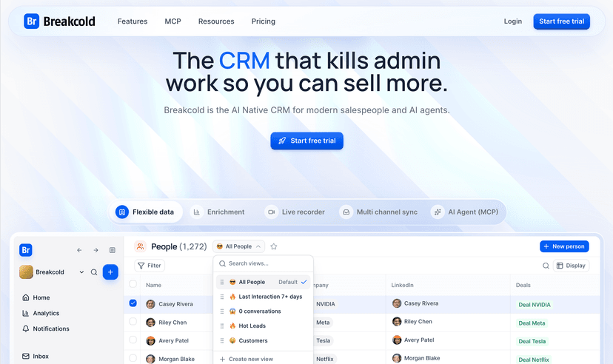The height and width of the screenshot is (364, 613).
Task: Select the Live recorder tab
Action: [x=295, y=212]
